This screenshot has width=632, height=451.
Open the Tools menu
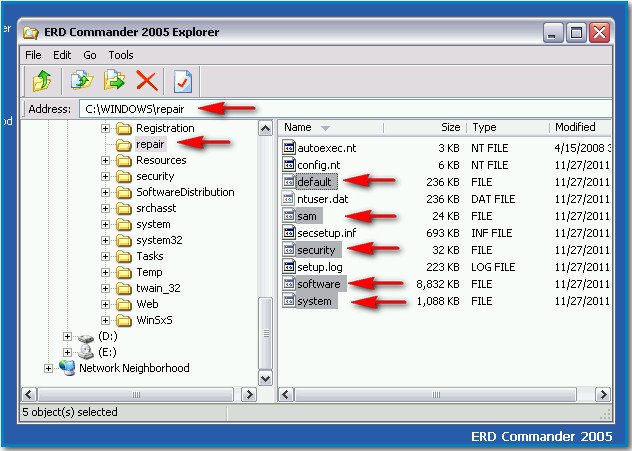pos(120,55)
